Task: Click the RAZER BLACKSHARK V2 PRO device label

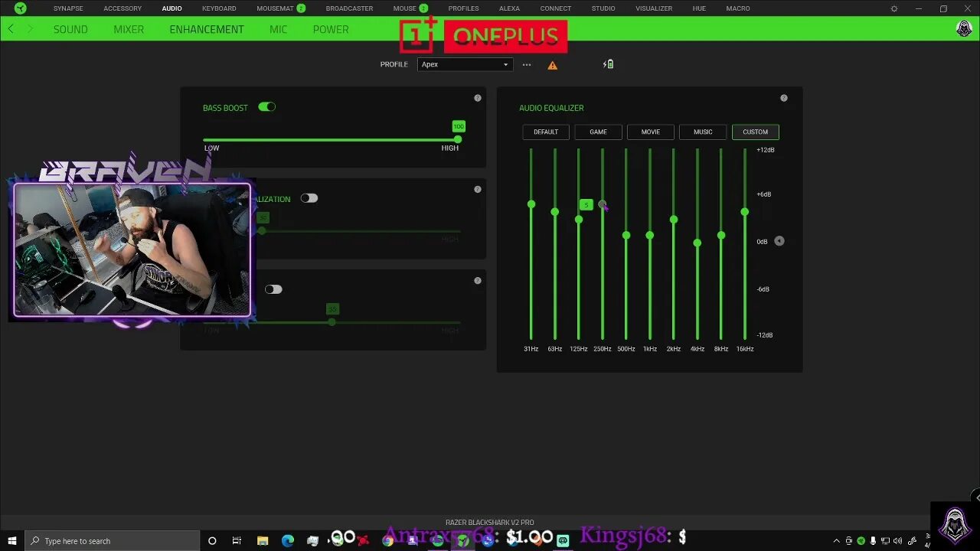Action: [x=490, y=523]
